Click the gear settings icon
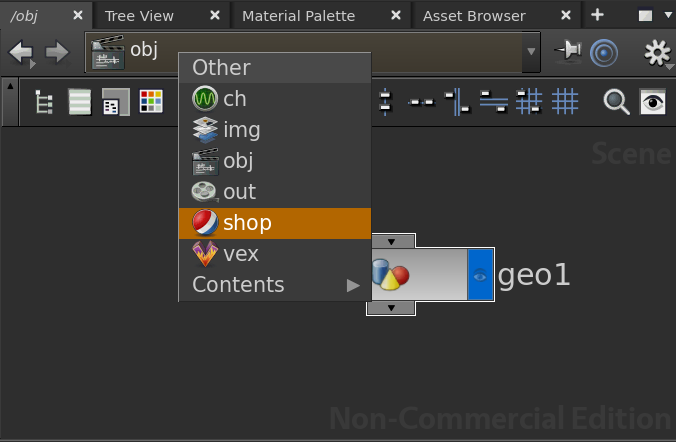Image resolution: width=676 pixels, height=442 pixels. [657, 53]
